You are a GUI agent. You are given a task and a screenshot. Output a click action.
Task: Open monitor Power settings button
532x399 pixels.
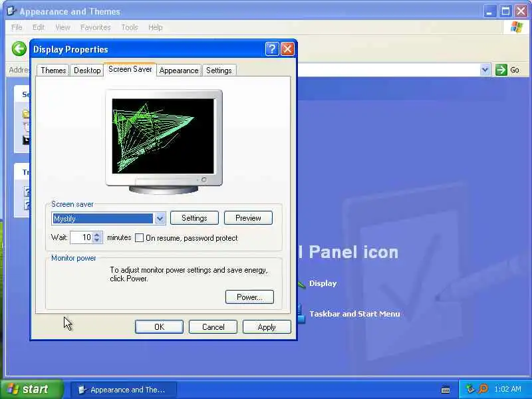tap(249, 297)
